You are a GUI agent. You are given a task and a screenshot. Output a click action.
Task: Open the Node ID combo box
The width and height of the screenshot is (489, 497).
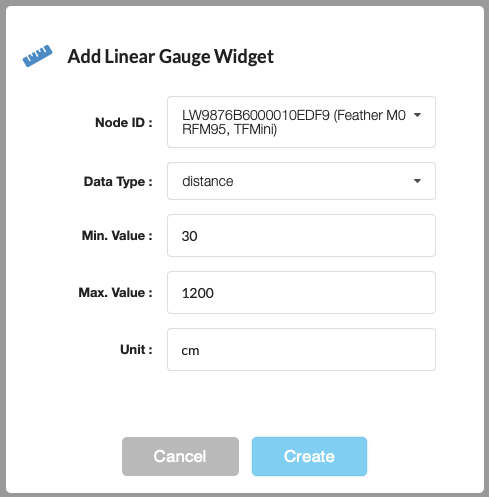[301, 122]
